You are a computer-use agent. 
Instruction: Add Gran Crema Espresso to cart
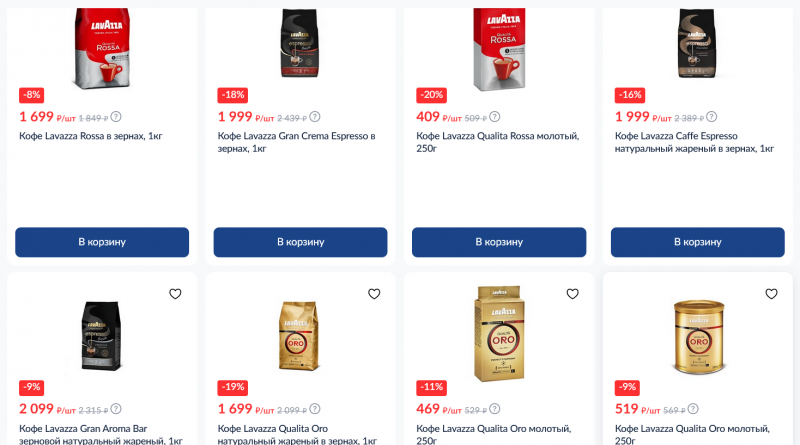coord(301,242)
